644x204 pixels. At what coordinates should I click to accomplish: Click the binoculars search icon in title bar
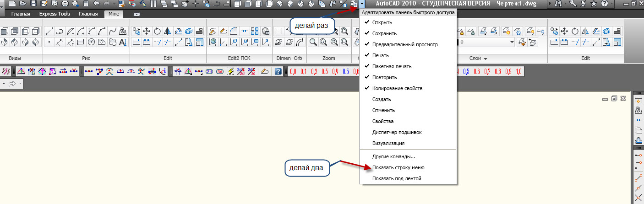pyautogui.click(x=558, y=4)
